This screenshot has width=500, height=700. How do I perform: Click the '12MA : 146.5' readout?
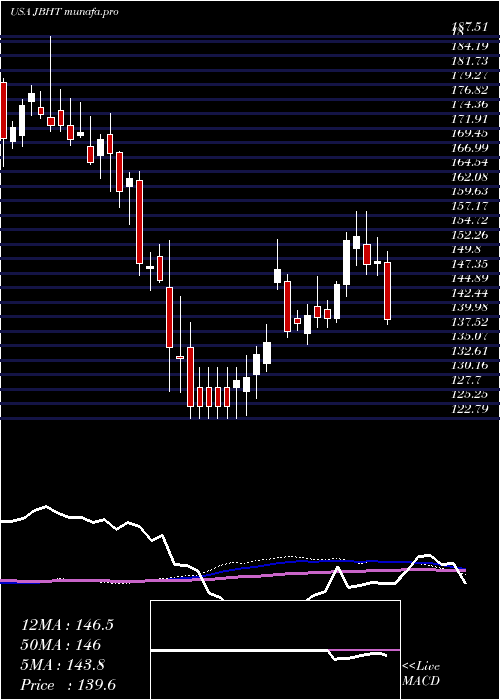pos(67,625)
